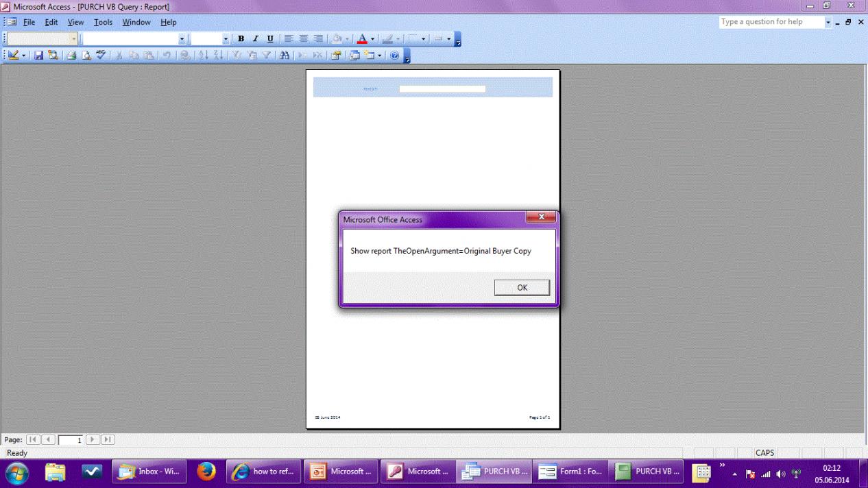868x488 pixels.
Task: Click the Database Window icon
Action: [x=354, y=56]
